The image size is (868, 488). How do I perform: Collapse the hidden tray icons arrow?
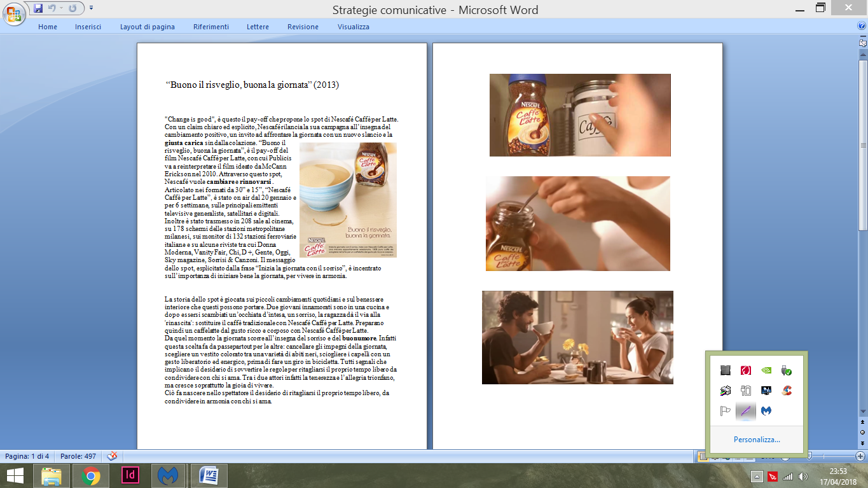click(757, 477)
